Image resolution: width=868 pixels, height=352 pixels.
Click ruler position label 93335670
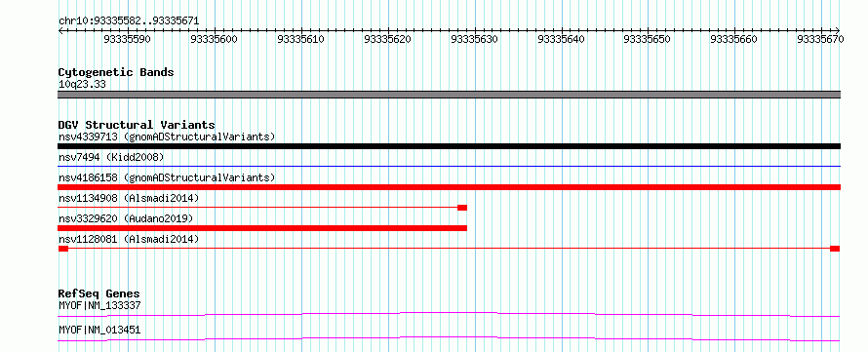[820, 39]
